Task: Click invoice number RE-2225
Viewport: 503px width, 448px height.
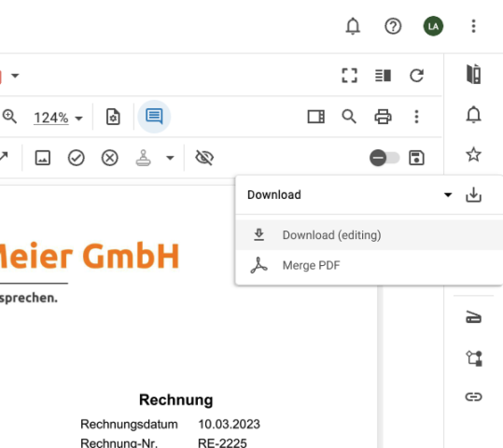Action: [222, 443]
